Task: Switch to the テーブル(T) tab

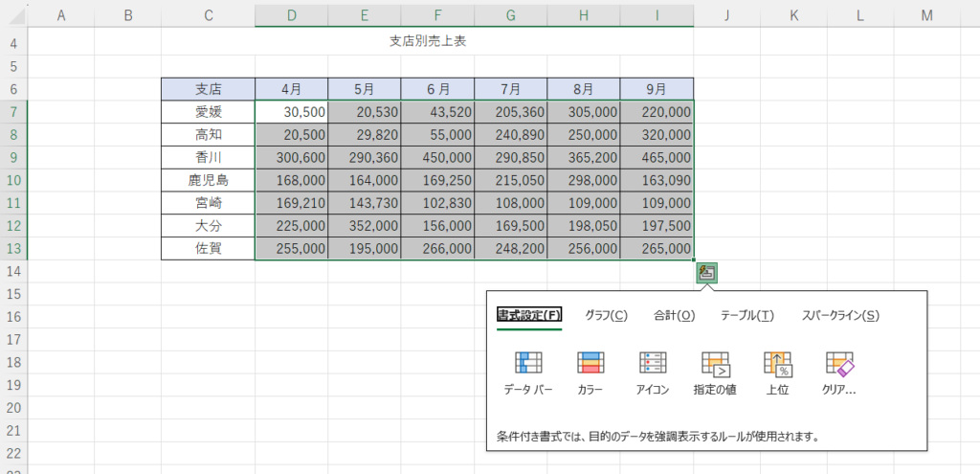Action: (746, 315)
